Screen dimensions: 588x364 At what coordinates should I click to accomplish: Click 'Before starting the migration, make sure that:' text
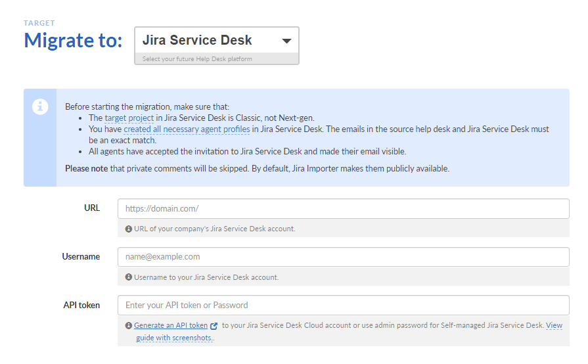pos(147,107)
